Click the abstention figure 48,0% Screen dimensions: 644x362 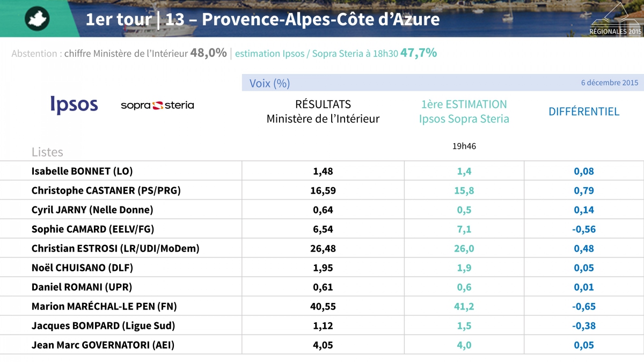coord(208,53)
